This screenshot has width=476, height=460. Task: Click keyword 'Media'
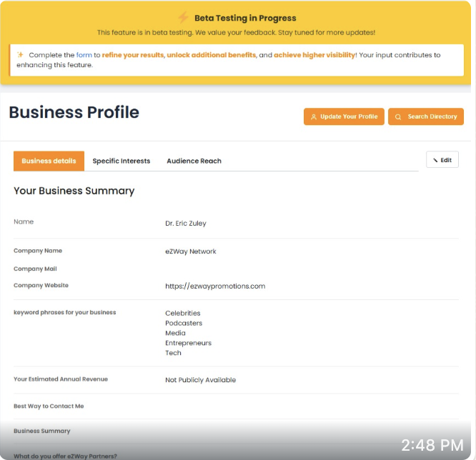[175, 333]
